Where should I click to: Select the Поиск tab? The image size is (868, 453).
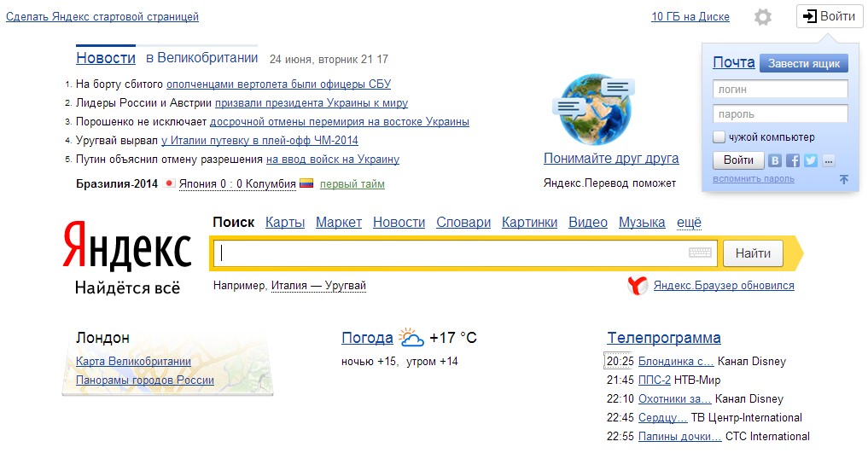234,223
